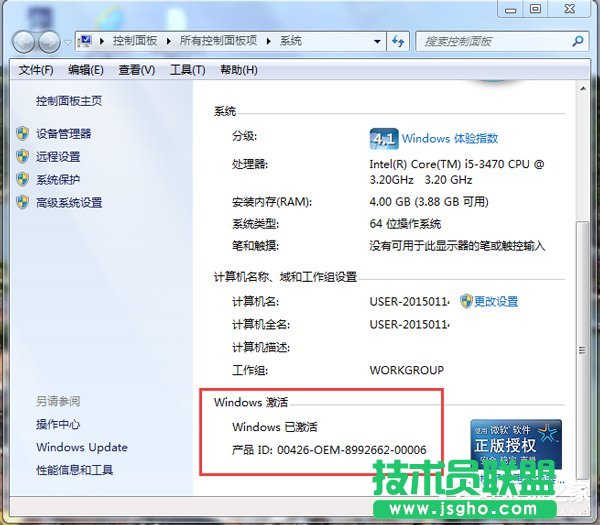This screenshot has width=600, height=525.
Task: Expand the arrow before 控制面板 breadcrumb
Action: [x=102, y=41]
